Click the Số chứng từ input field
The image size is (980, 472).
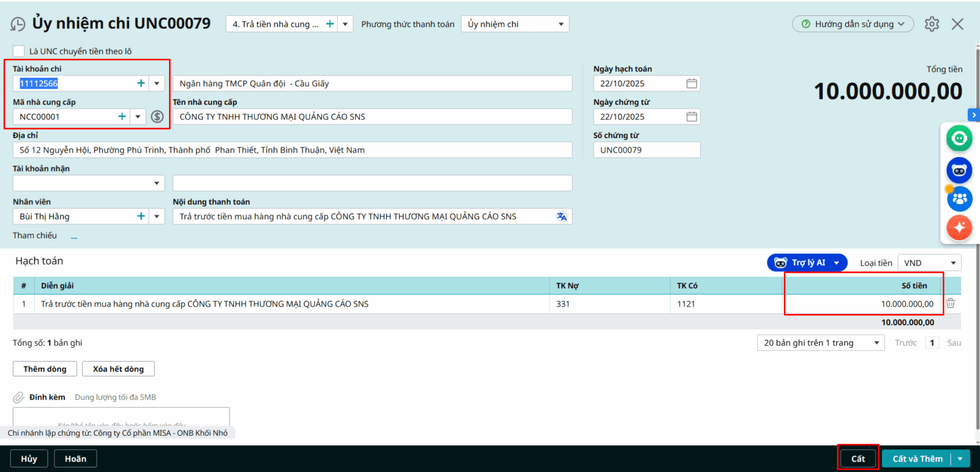646,150
